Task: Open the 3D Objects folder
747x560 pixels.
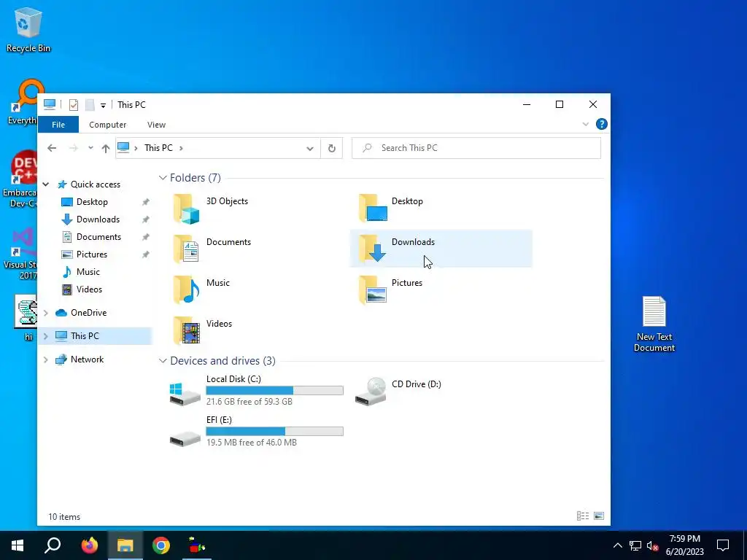Action: pyautogui.click(x=211, y=208)
